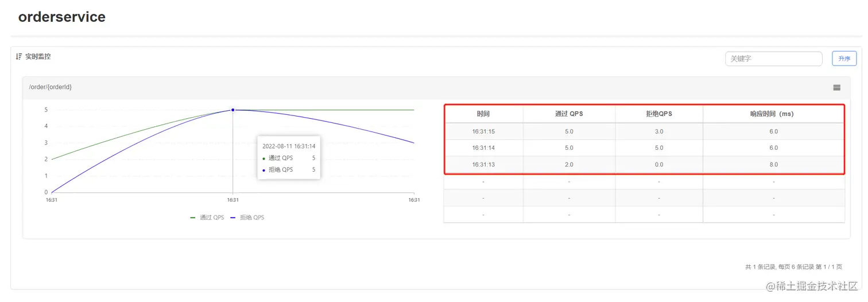Toggle the 通过 QPS legend series

(207, 218)
